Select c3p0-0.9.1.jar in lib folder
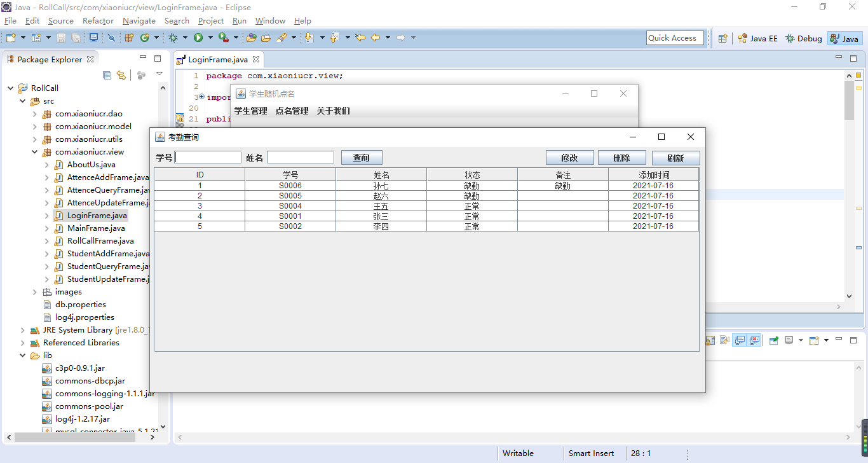Image resolution: width=868 pixels, height=463 pixels. [x=79, y=368]
